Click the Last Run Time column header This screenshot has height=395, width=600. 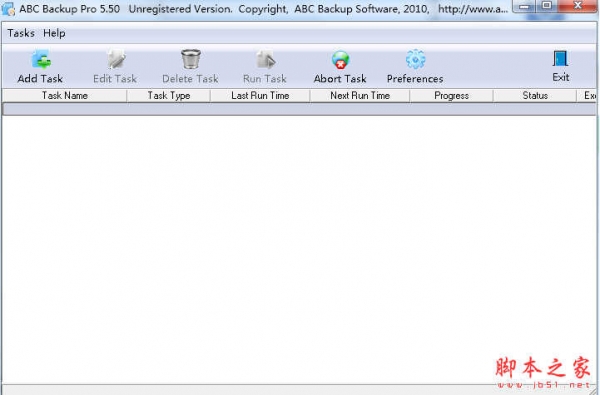tap(260, 96)
